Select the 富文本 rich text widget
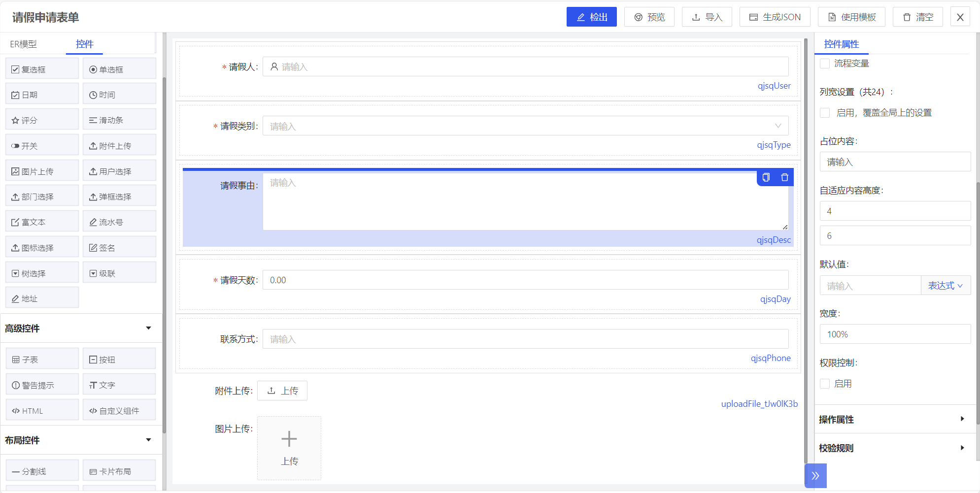980x493 pixels. tap(42, 222)
